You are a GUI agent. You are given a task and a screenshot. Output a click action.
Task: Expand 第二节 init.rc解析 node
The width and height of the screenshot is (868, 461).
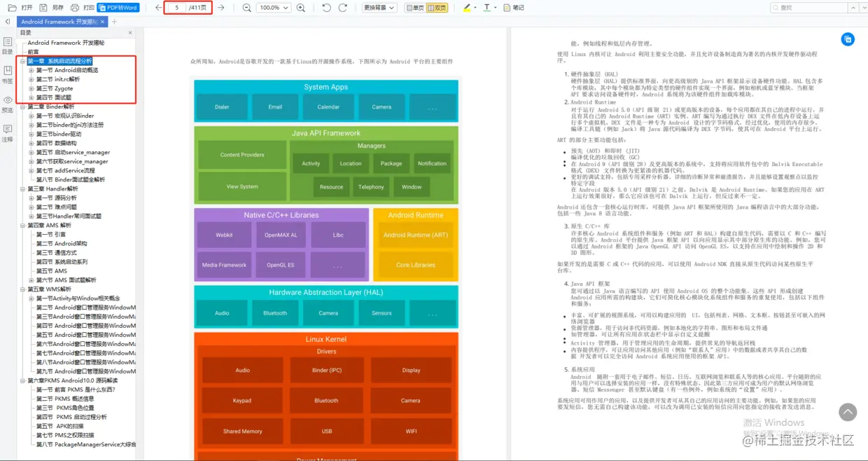pyautogui.click(x=31, y=79)
